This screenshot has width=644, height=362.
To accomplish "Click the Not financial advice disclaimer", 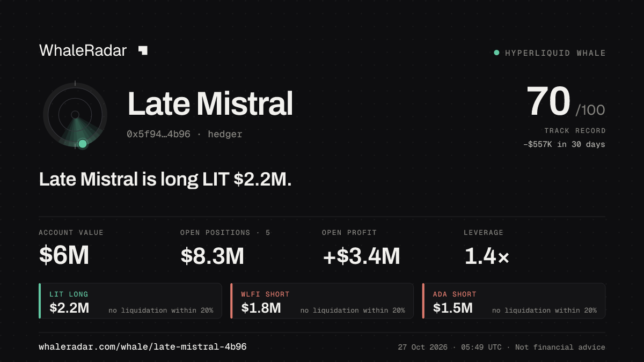I will (x=560, y=348).
